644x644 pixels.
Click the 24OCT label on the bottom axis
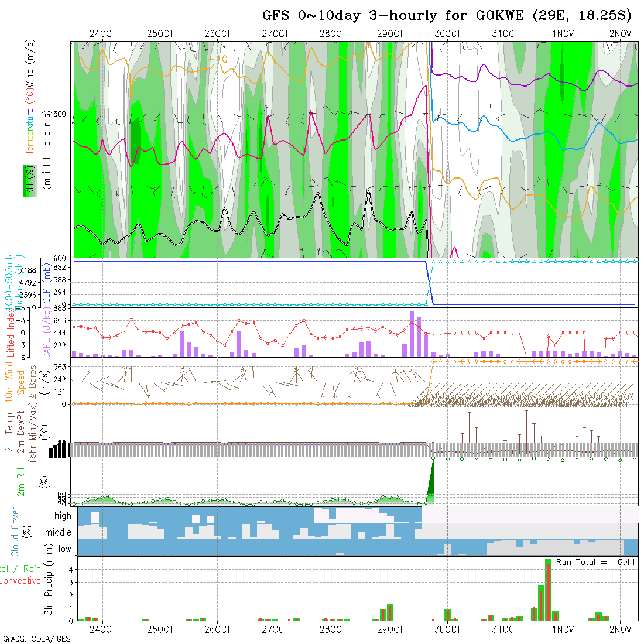coord(102,629)
